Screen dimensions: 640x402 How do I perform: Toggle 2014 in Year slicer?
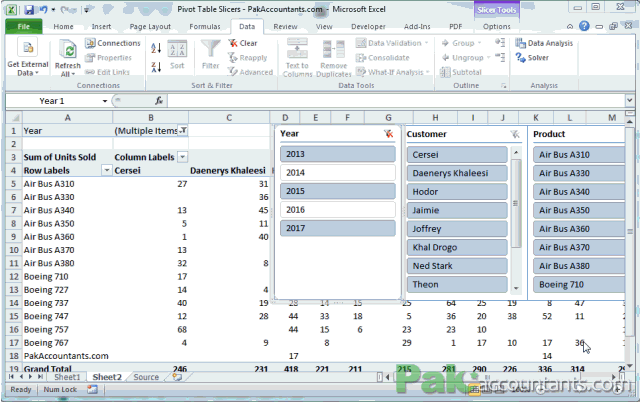[338, 173]
